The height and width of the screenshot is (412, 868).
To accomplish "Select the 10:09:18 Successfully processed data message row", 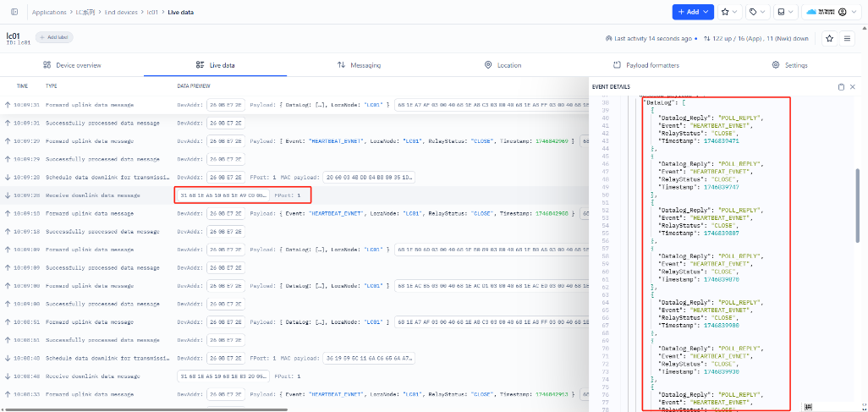I will (294, 232).
